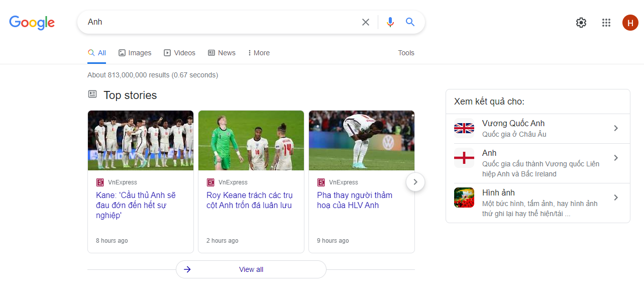Click '9 hours ago' timestamp
644x294 pixels.
(x=333, y=241)
